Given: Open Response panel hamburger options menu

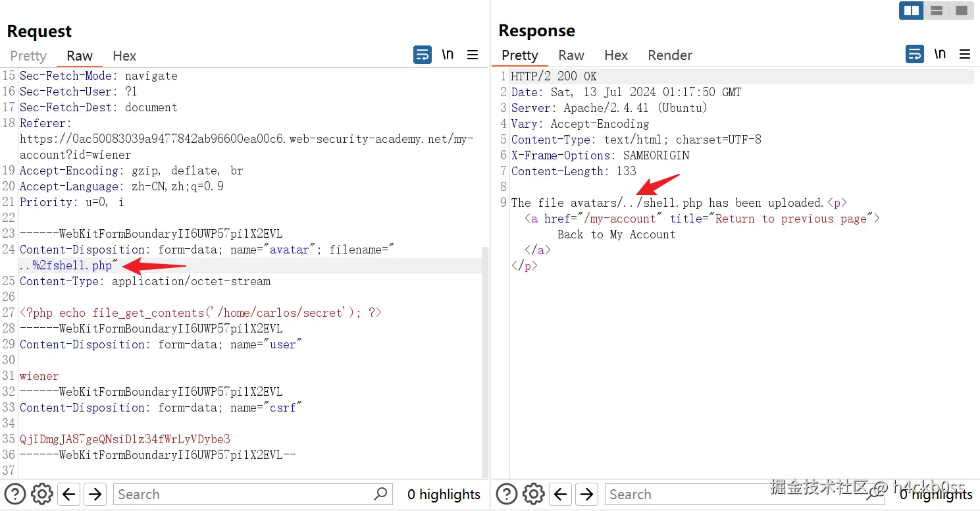Looking at the screenshot, I should 965,54.
